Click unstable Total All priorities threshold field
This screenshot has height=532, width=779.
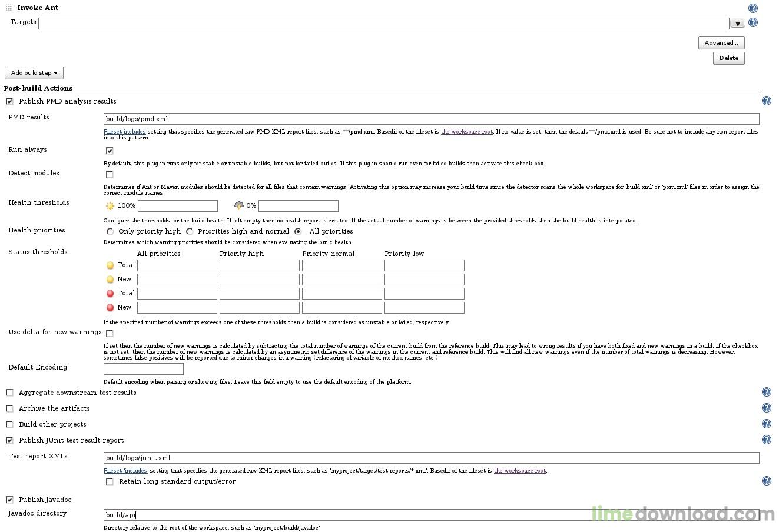(x=177, y=266)
